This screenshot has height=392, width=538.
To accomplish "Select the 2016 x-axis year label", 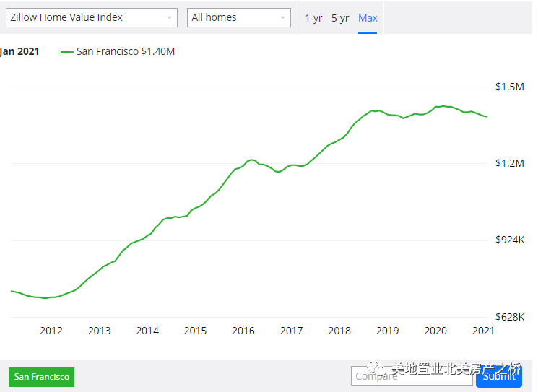I will [x=243, y=331].
